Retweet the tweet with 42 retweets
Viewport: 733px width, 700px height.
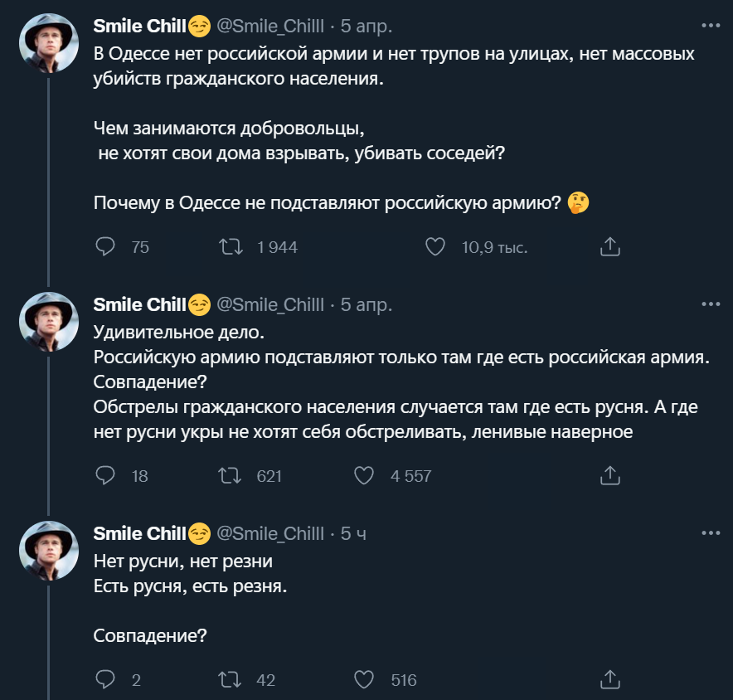click(x=230, y=679)
